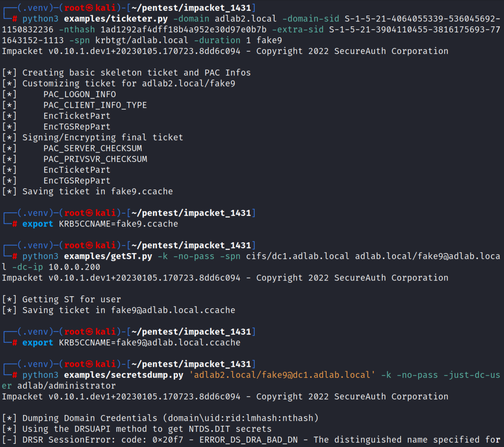Click the KRB5CCNAME=fake9.ccache export argument
This screenshot has height=447, width=504.
pyautogui.click(x=118, y=224)
